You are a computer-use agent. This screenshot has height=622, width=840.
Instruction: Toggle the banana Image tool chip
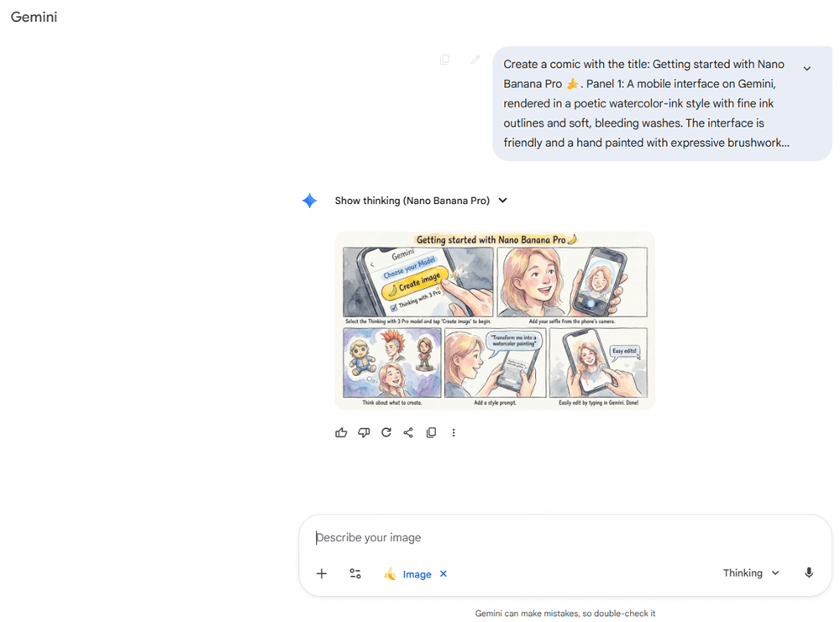coord(408,574)
